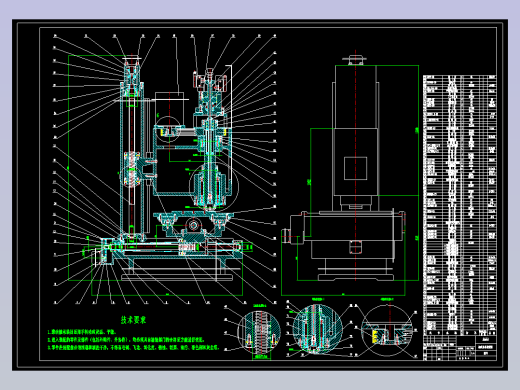
Task: Click the small square window in the side view
Action: pos(355,168)
